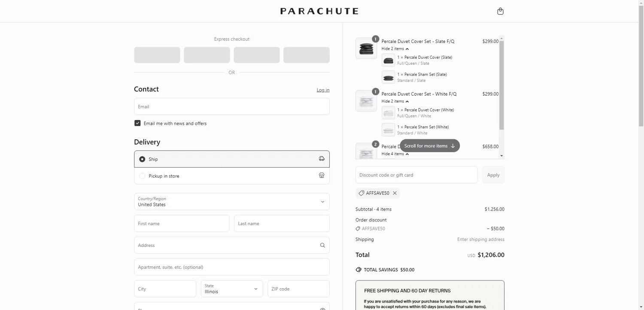Select the Pickup in store option
The height and width of the screenshot is (310, 644).
pos(142,176)
